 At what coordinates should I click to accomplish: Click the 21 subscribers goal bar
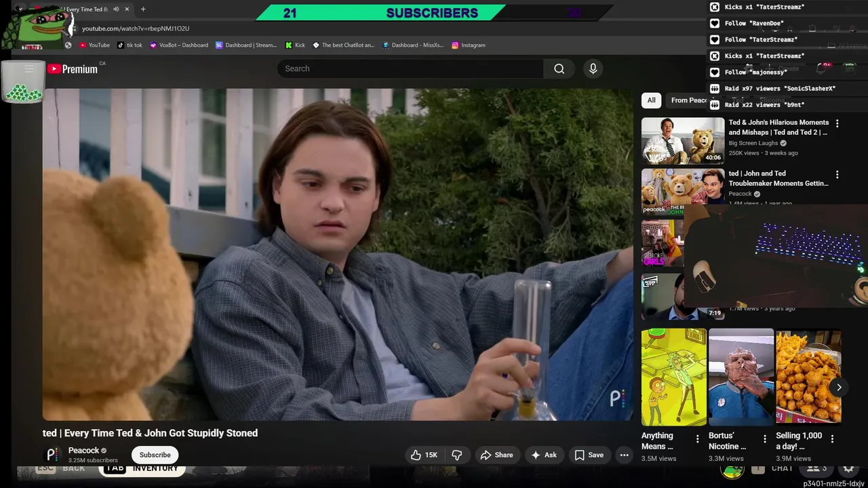433,13
